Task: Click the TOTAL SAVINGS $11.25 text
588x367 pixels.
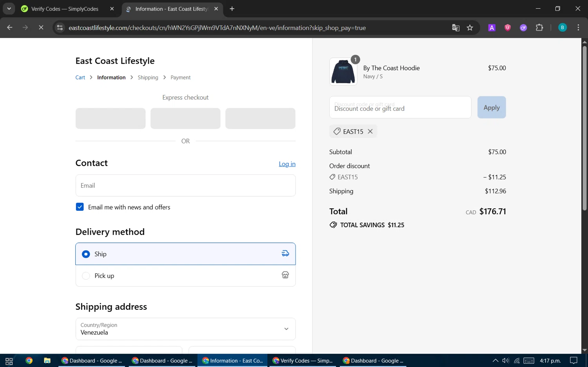Action: [x=372, y=225]
